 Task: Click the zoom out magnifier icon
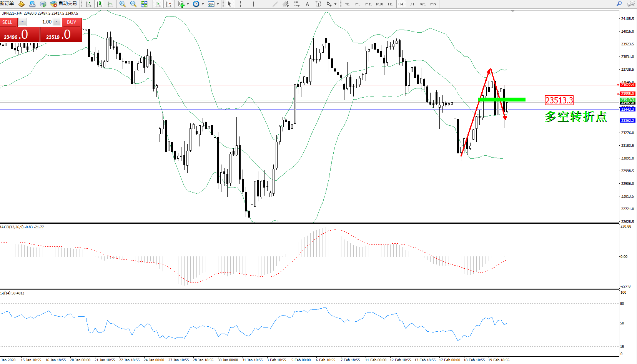click(x=133, y=4)
